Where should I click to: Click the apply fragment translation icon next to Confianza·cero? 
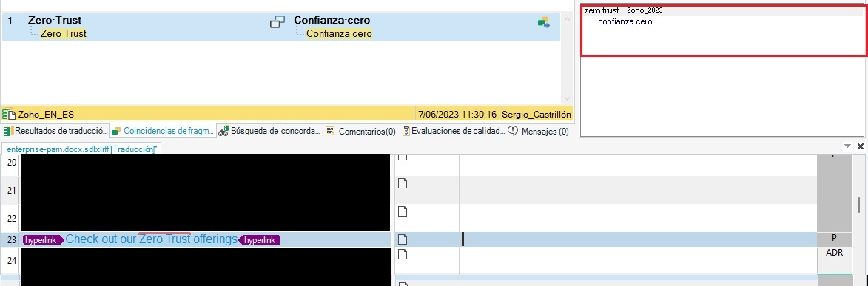point(543,22)
